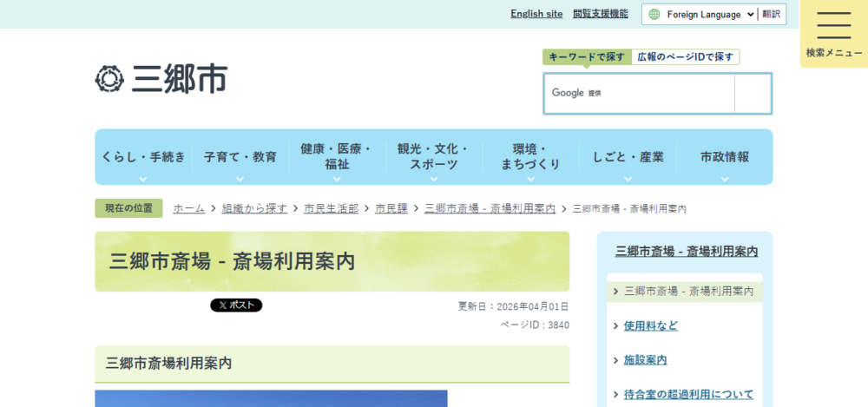This screenshot has height=407, width=868.
Task: Select current sidebar item 三郷市斎場 - 斎場利用案内
Action: (685, 291)
